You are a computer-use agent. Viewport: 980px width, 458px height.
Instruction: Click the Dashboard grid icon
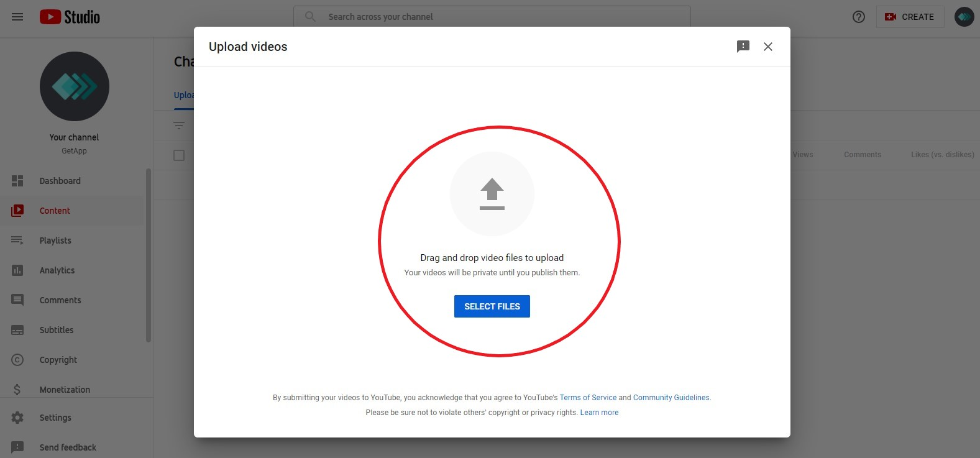(x=17, y=181)
